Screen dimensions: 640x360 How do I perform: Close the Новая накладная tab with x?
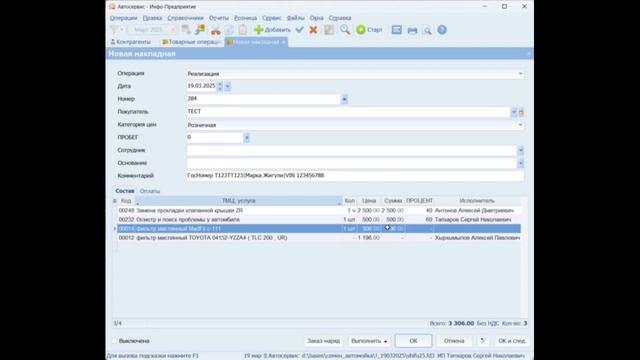coord(284,42)
